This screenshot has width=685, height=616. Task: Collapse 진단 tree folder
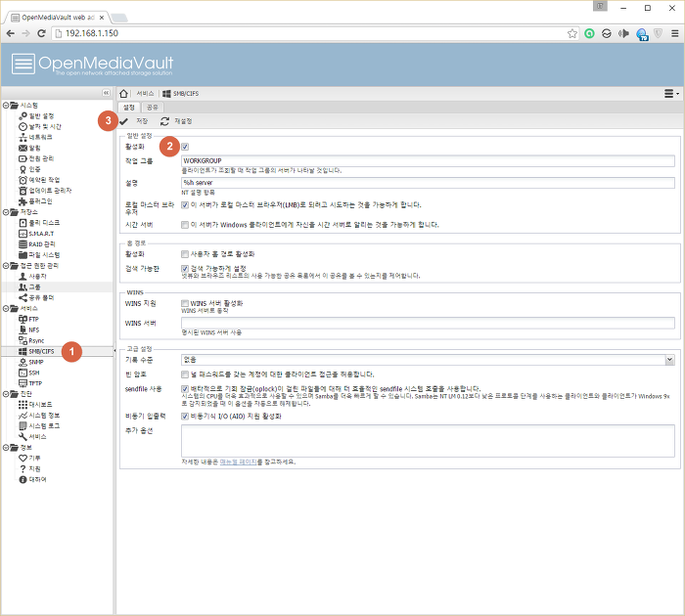coord(6,394)
